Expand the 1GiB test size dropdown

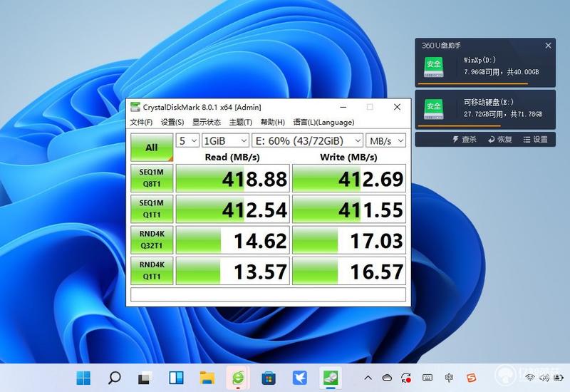(225, 140)
